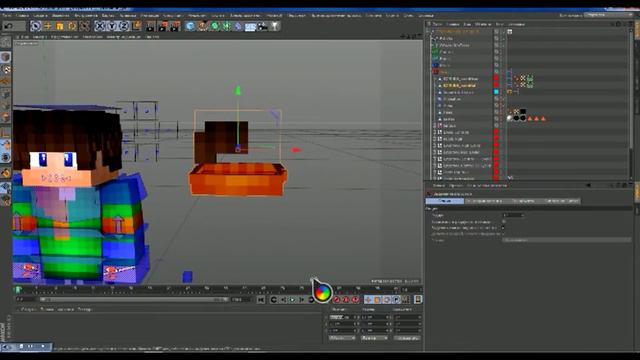Click the first red triangle tag
The image size is (640, 360).
pyautogui.click(x=530, y=119)
